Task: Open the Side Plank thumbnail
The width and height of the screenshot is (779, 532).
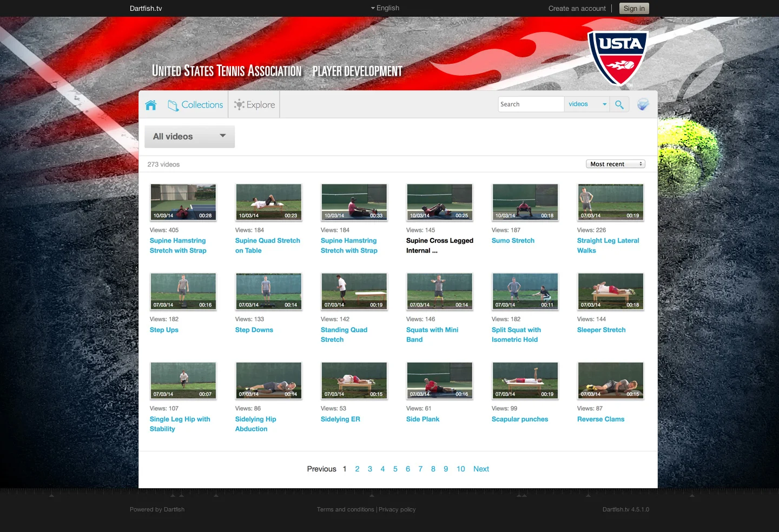Action: point(440,380)
